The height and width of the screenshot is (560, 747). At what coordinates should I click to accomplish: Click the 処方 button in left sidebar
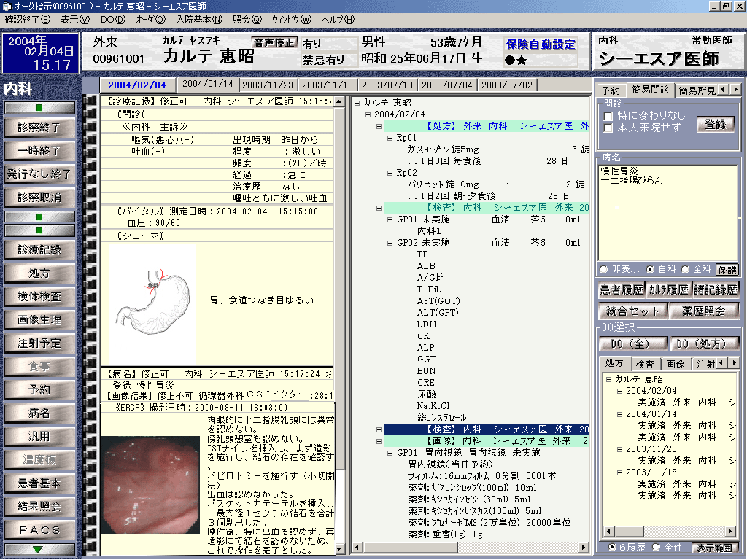pos(39,273)
